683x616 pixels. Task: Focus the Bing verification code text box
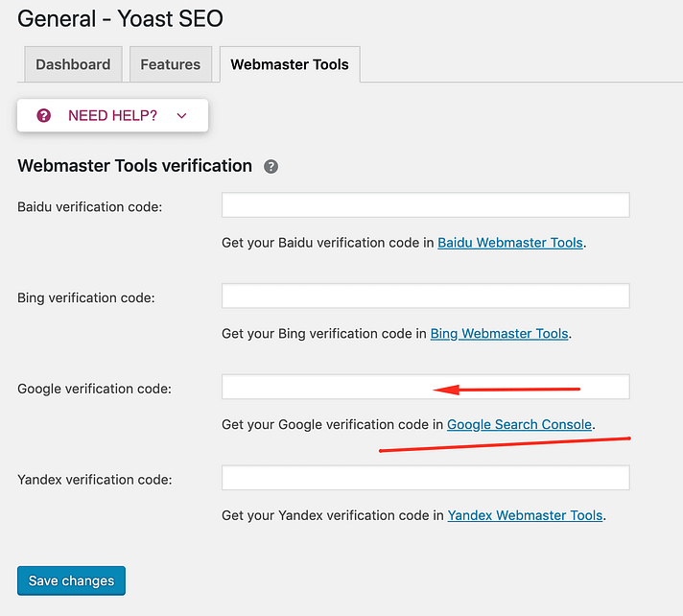(x=425, y=296)
